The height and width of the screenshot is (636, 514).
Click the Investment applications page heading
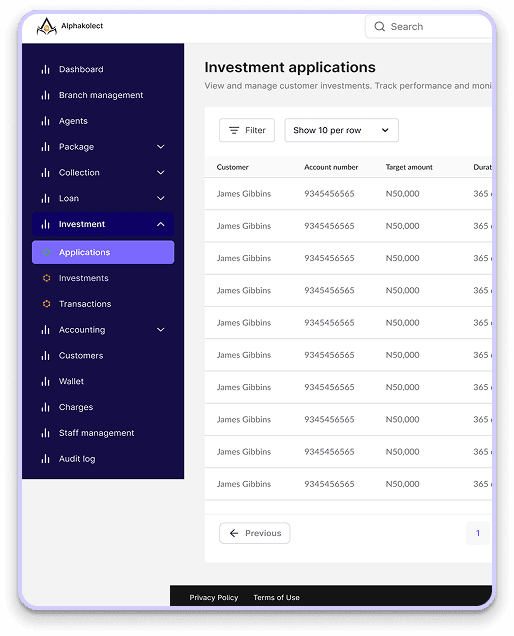pyautogui.click(x=290, y=67)
